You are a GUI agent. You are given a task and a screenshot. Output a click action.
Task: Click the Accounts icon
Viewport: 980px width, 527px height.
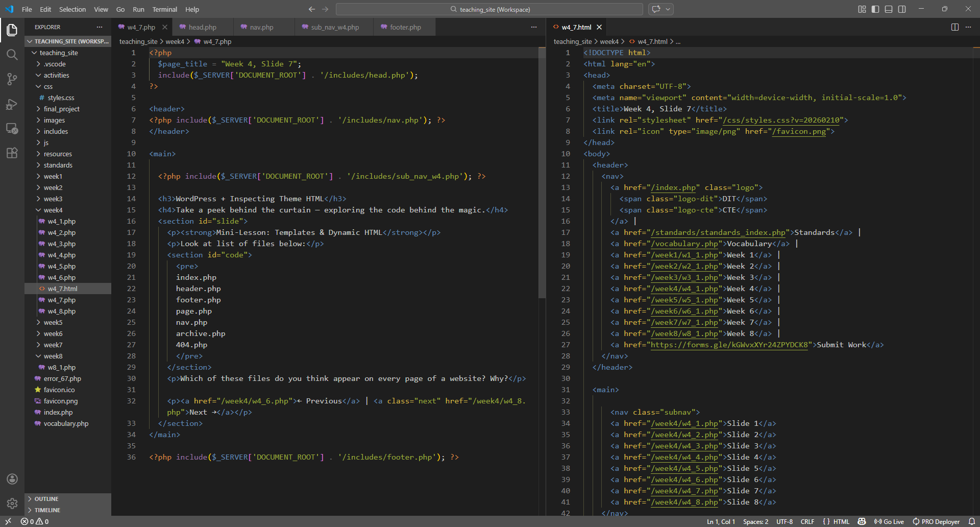tap(12, 479)
